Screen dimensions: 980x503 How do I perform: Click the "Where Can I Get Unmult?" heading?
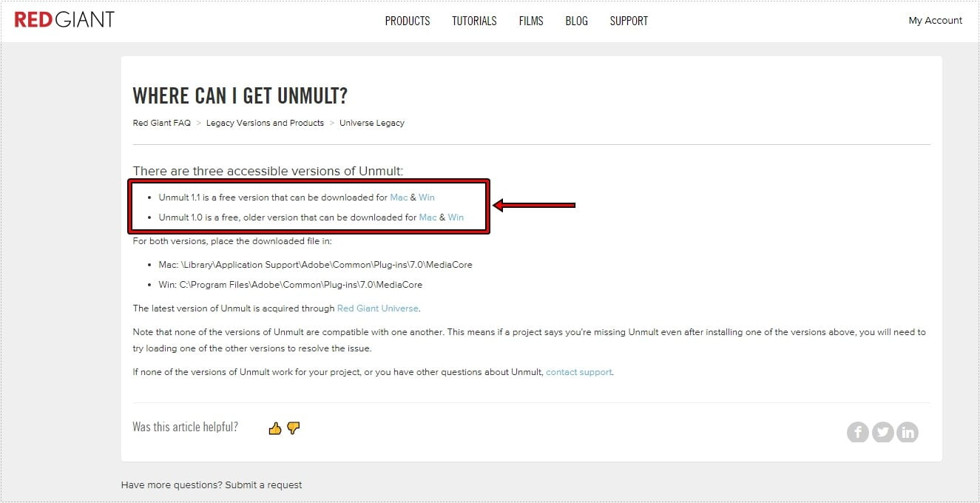click(x=240, y=95)
